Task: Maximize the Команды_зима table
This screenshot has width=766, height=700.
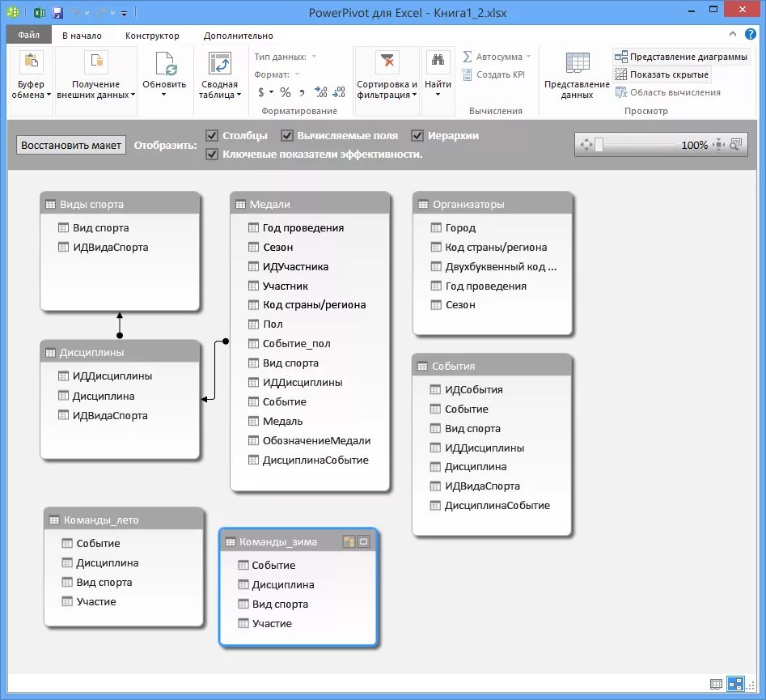Action: click(363, 541)
